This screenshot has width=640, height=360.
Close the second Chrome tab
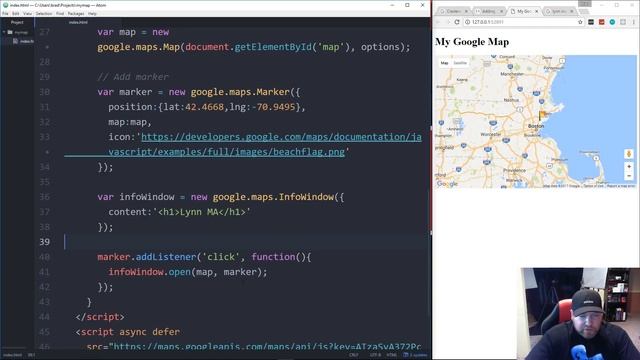502,11
